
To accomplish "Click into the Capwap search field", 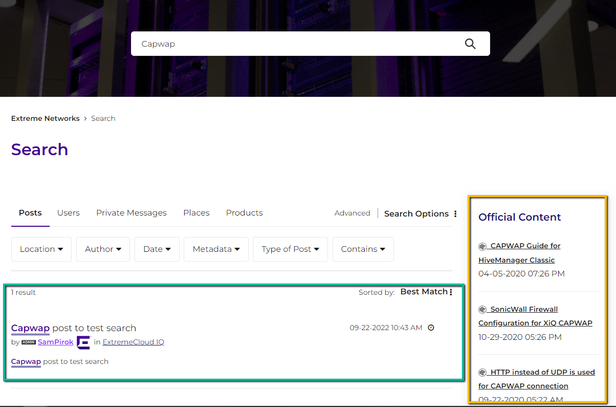I will (295, 44).
